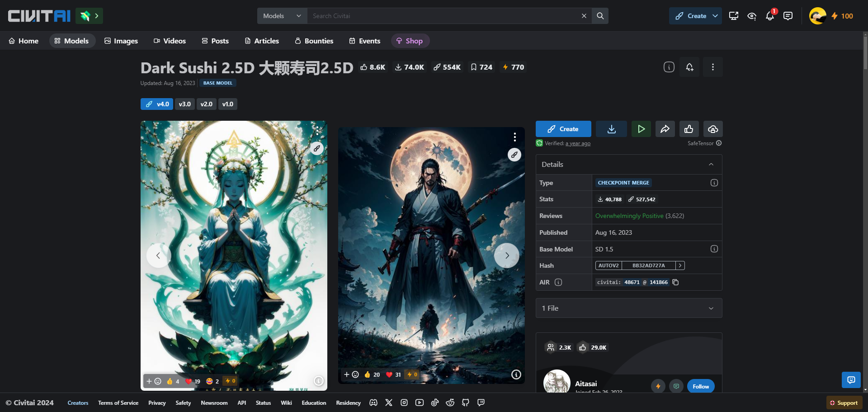Image resolution: width=868 pixels, height=412 pixels.
Task: Open the Events tab
Action: pos(364,41)
